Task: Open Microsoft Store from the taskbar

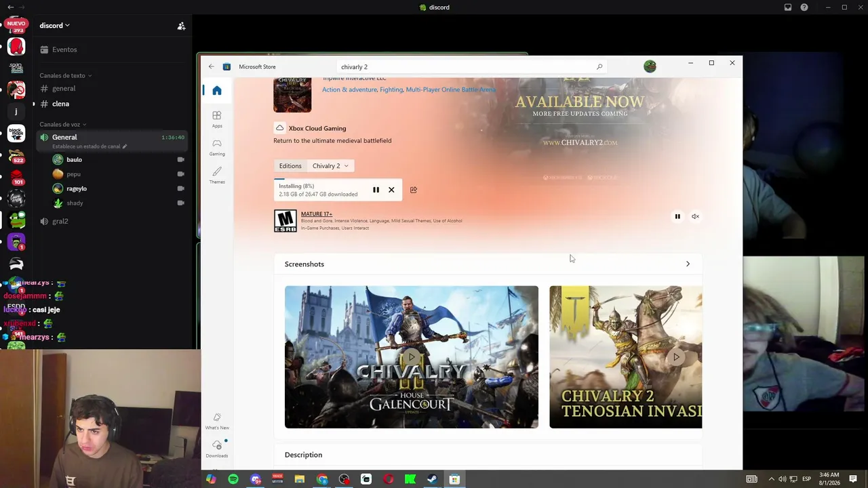Action: pyautogui.click(x=454, y=479)
